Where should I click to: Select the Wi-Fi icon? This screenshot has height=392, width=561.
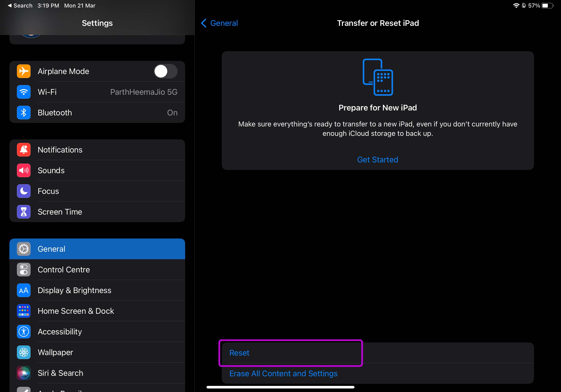point(23,92)
